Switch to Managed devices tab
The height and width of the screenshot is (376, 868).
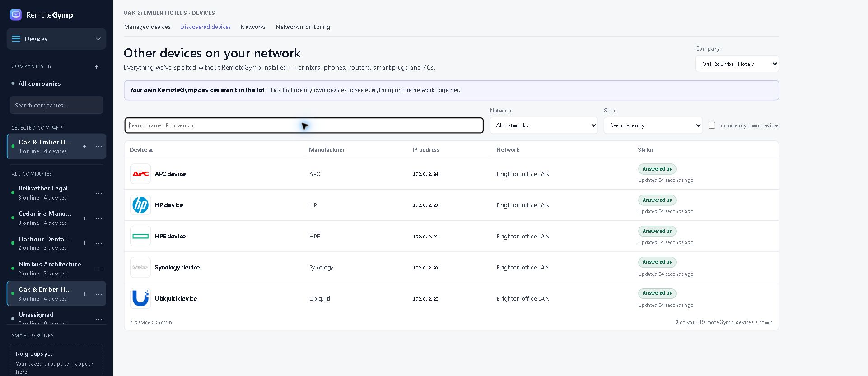tap(147, 27)
